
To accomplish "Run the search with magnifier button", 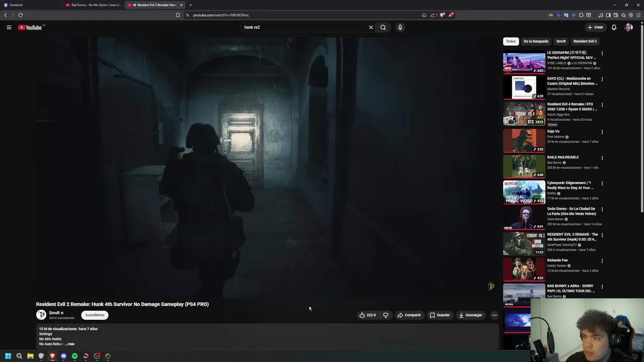I will [x=383, y=27].
